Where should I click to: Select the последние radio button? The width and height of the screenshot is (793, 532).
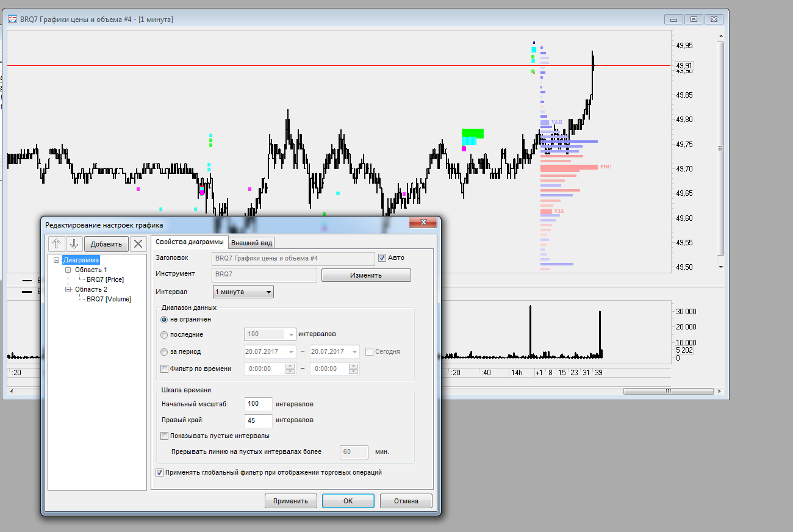164,334
